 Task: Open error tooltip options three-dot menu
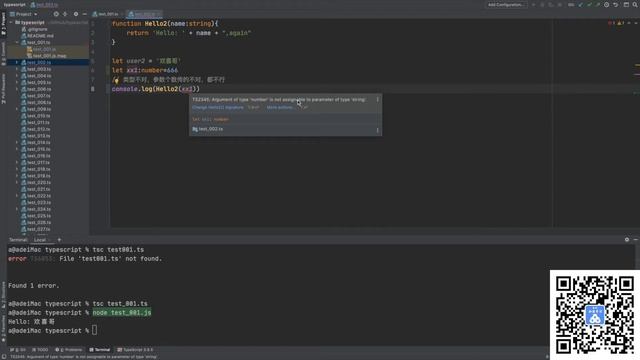378,100
